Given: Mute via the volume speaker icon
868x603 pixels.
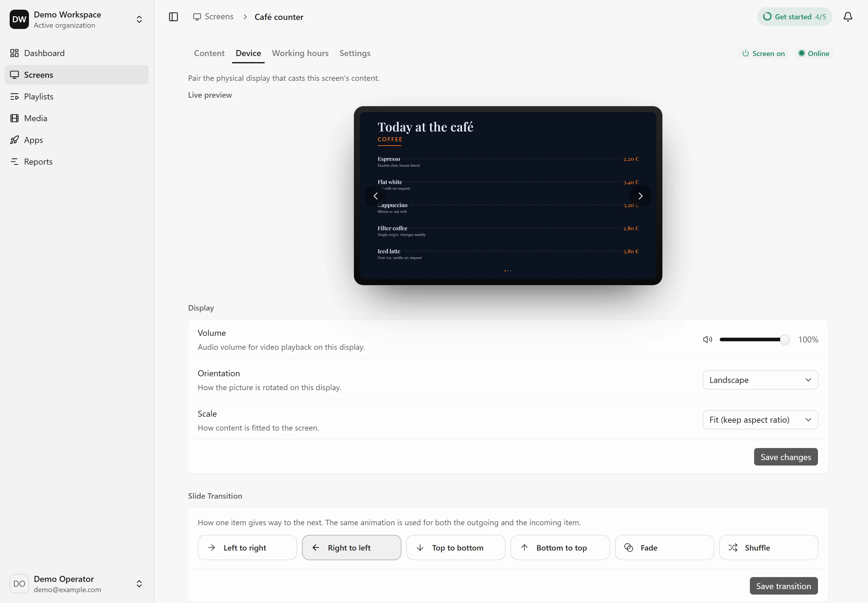Looking at the screenshot, I should (707, 340).
